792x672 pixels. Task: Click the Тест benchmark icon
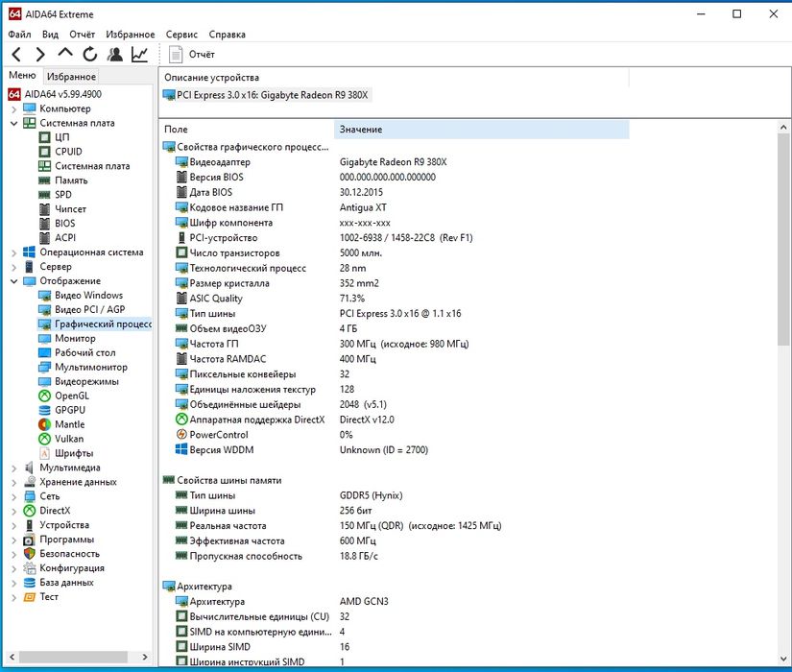[30, 597]
